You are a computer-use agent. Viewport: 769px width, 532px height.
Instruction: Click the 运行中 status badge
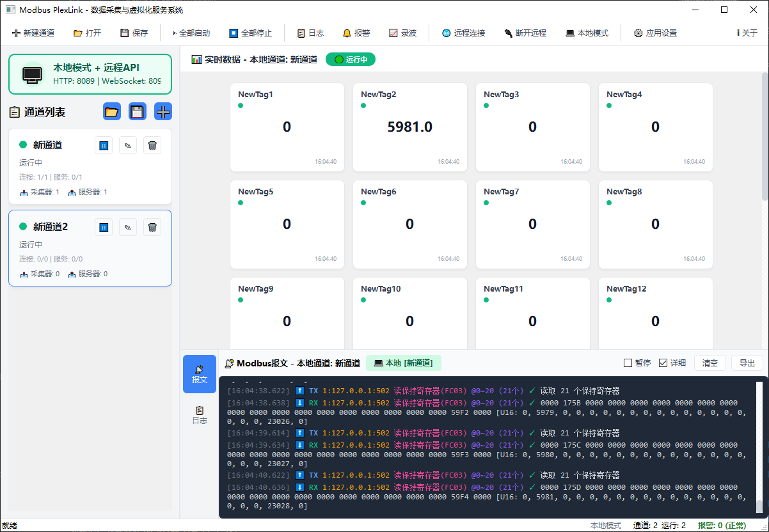point(351,59)
